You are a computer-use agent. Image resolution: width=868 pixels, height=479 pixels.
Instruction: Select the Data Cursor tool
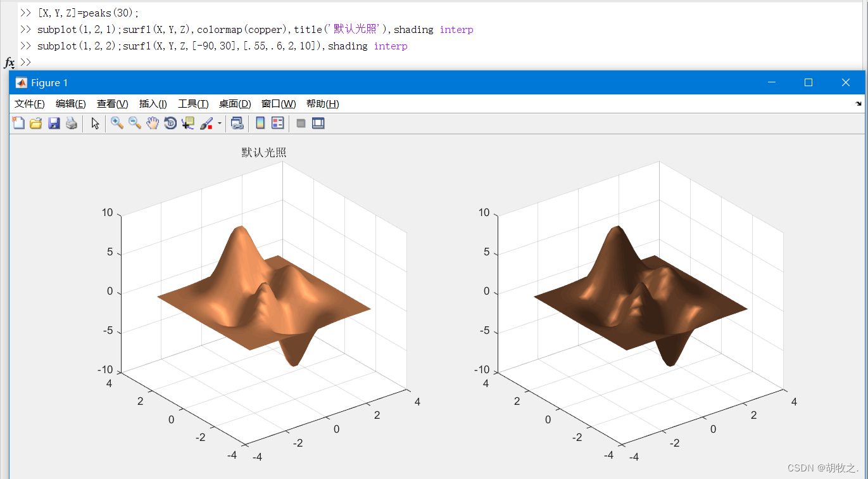point(188,124)
